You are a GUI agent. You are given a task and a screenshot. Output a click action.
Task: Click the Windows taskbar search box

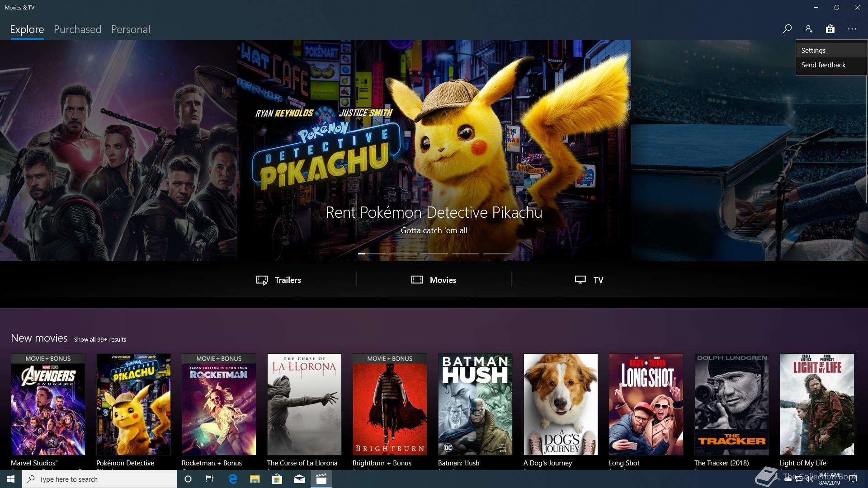99,479
